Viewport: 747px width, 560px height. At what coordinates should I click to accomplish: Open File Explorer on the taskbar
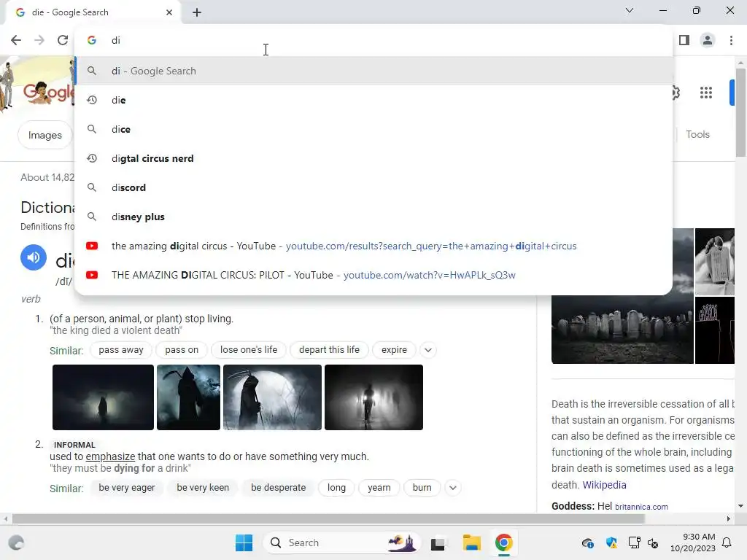472,542
